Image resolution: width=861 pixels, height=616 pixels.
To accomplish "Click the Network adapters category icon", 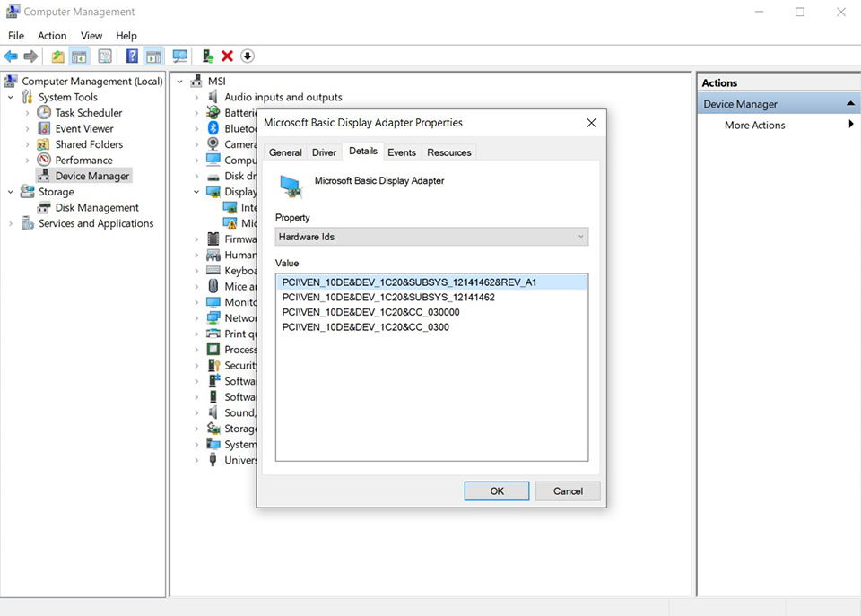I will [213, 318].
